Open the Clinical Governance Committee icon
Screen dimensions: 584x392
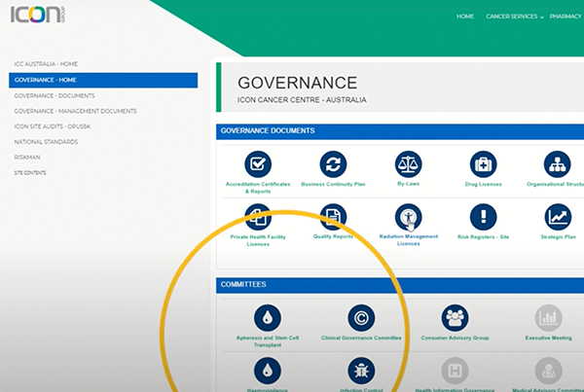tap(361, 318)
